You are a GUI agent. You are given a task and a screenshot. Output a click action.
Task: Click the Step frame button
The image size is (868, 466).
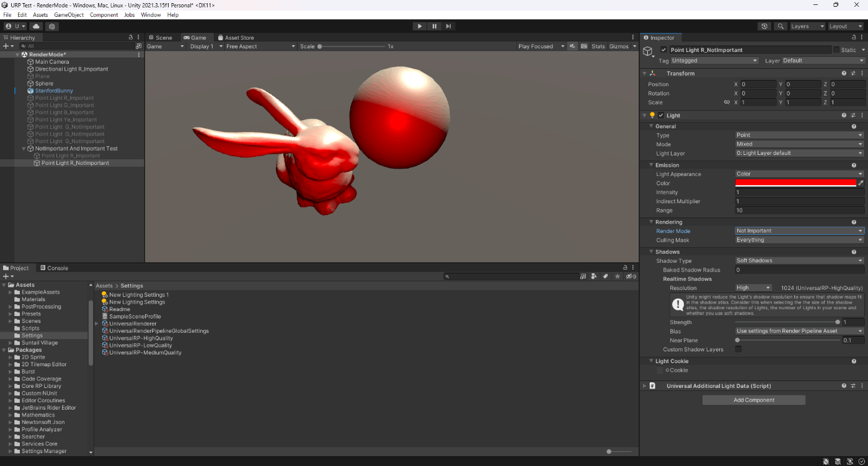tap(448, 26)
